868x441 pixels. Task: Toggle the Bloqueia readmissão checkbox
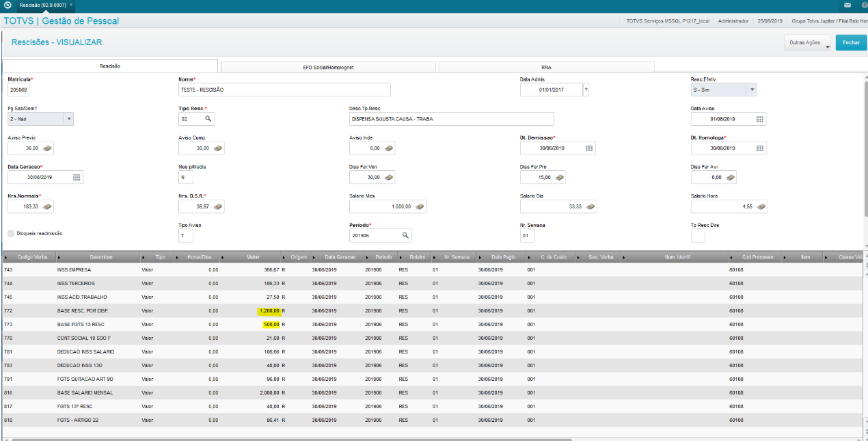[11, 233]
